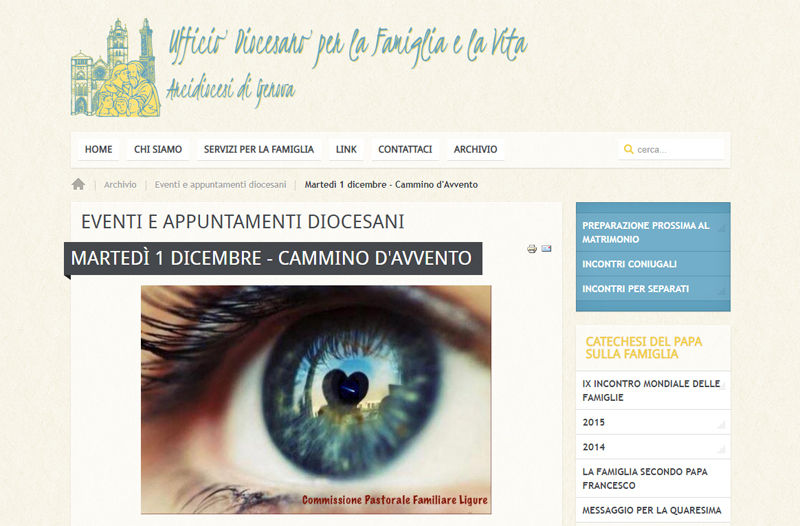Click Catechesi del Papa sulla famiglia heading
The width and height of the screenshot is (800, 526).
644,348
